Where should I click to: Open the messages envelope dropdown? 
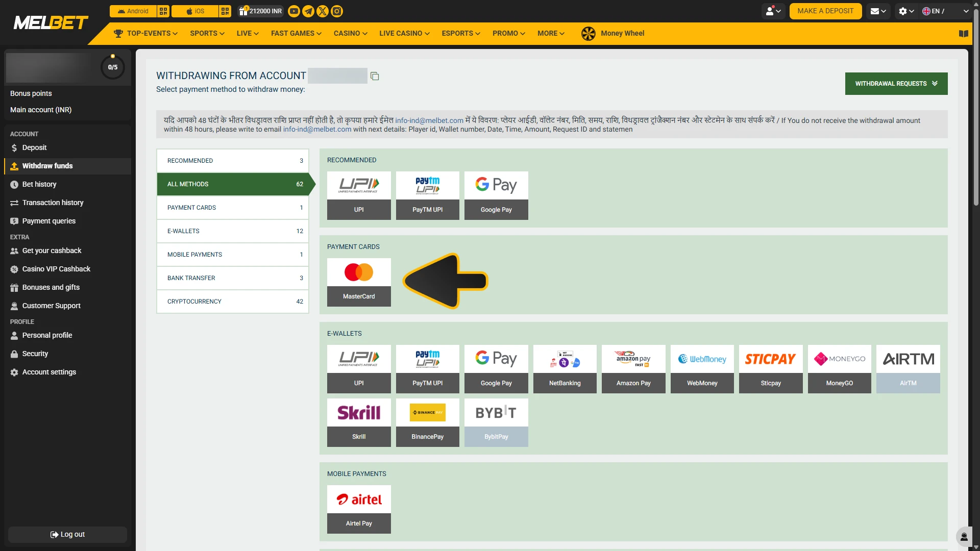[x=878, y=11]
